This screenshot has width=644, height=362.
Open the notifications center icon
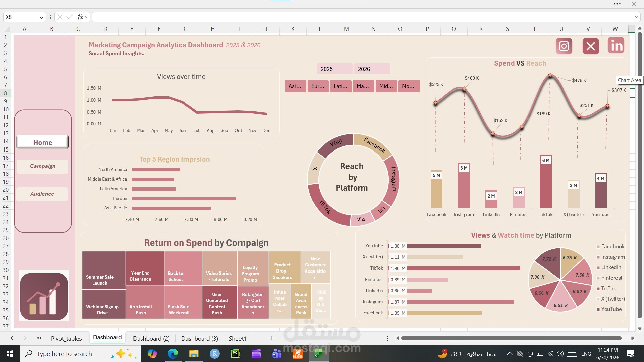click(x=630, y=354)
